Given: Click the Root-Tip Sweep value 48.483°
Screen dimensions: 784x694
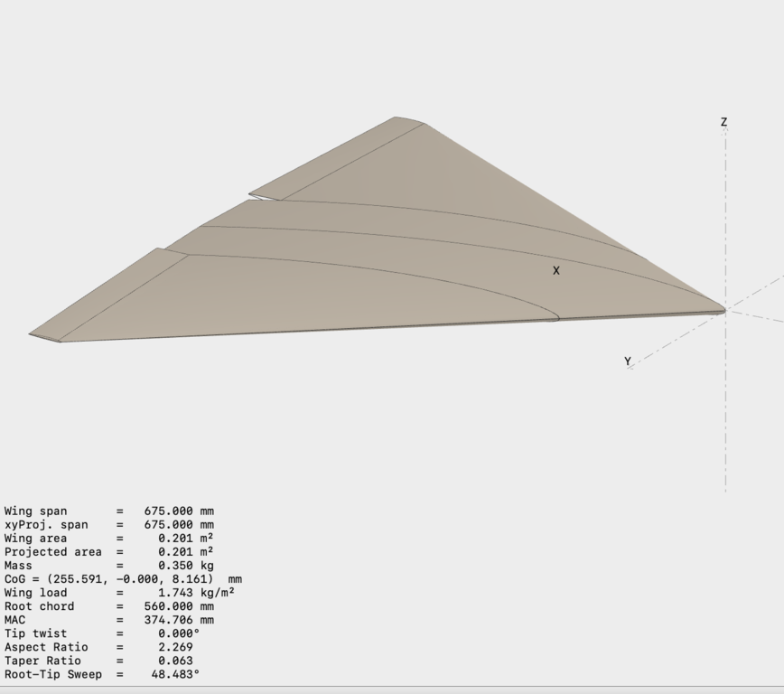Looking at the screenshot, I should click(x=175, y=674).
